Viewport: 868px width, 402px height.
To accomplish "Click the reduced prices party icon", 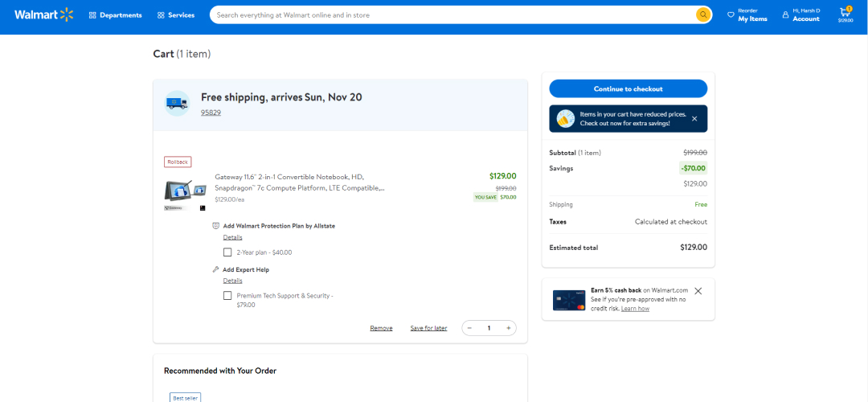I will click(565, 118).
